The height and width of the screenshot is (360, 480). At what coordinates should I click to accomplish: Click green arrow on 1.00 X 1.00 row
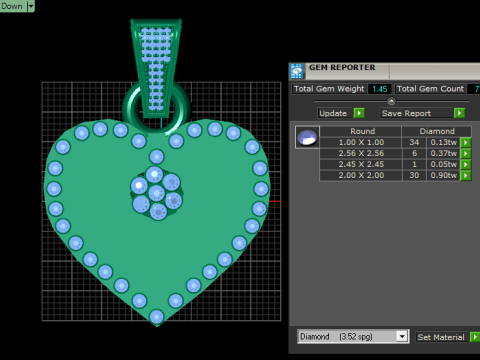coord(466,142)
